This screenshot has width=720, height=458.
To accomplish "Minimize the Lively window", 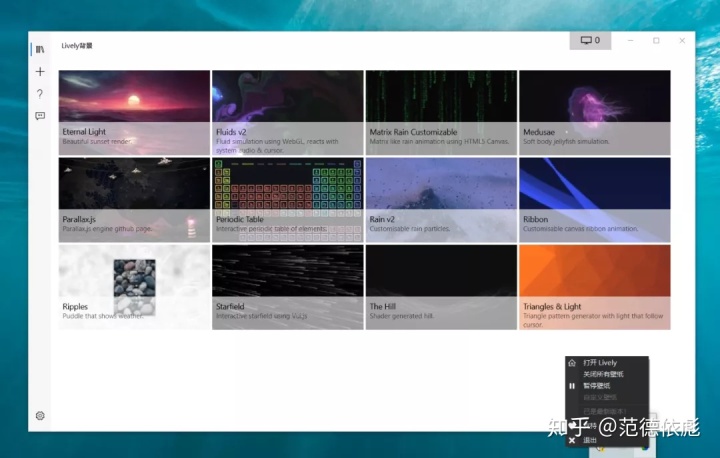I will point(630,40).
